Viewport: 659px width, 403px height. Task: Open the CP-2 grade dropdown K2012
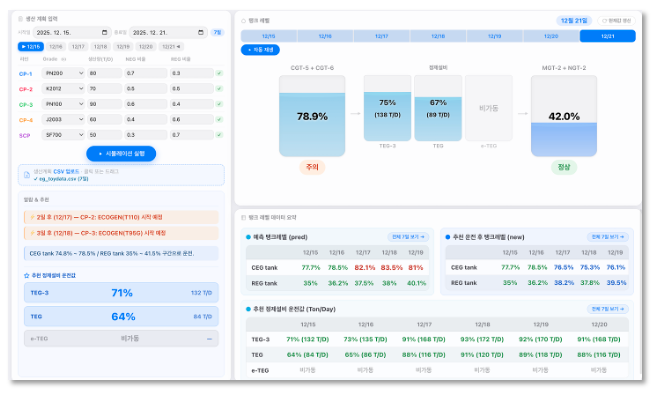point(63,89)
